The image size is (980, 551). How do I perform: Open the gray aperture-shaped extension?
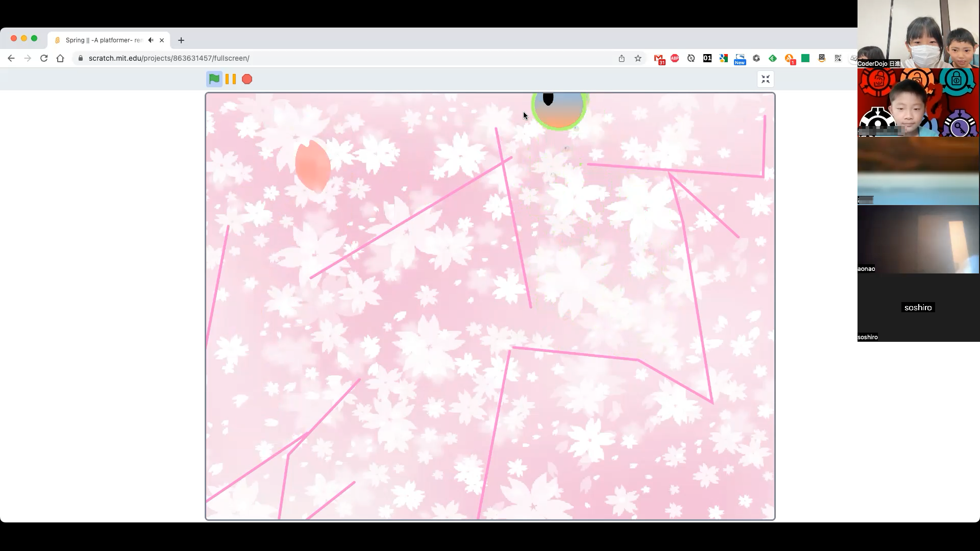pos(756,58)
